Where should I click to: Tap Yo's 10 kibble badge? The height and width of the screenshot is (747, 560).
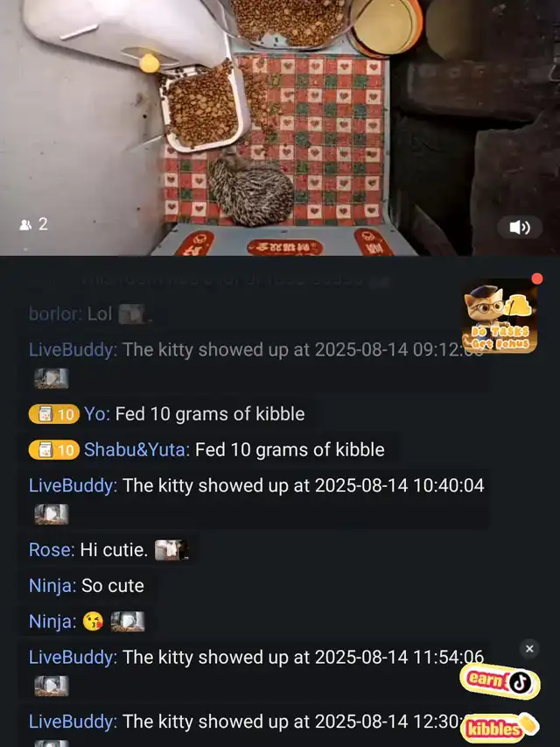point(53,414)
